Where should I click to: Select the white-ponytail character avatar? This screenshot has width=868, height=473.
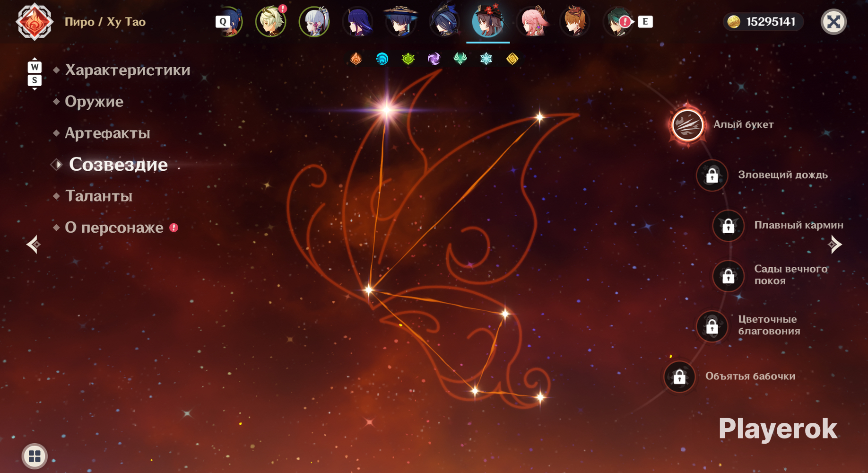(314, 22)
